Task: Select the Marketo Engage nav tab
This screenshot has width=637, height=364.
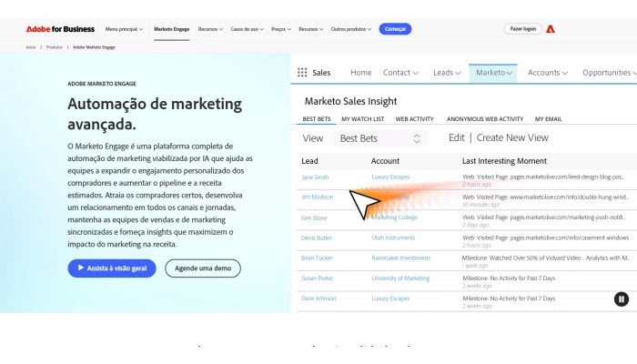Action: (x=171, y=29)
